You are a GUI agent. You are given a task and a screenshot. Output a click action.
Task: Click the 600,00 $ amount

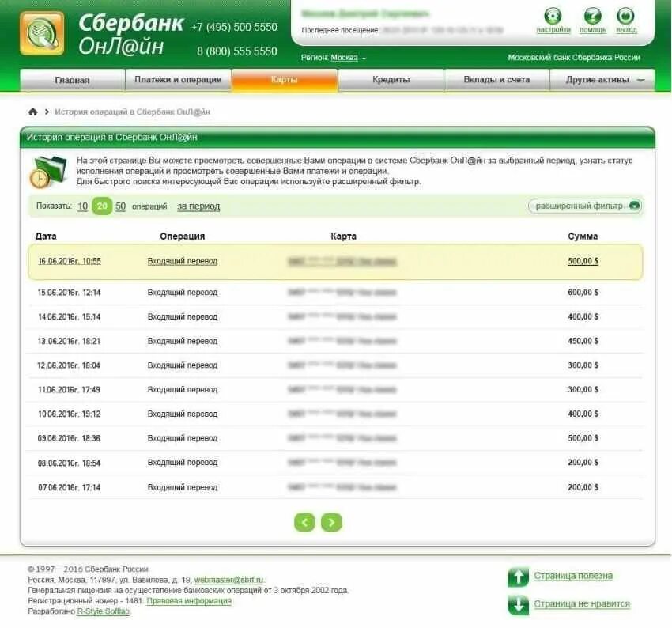583,293
